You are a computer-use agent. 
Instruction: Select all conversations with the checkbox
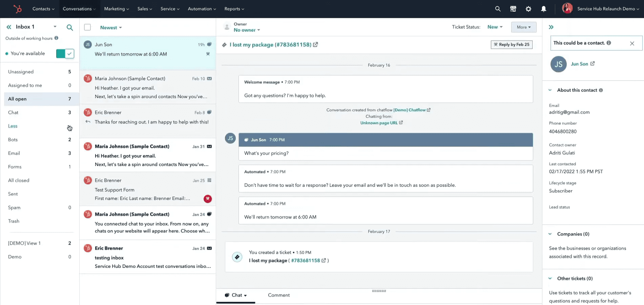87,27
